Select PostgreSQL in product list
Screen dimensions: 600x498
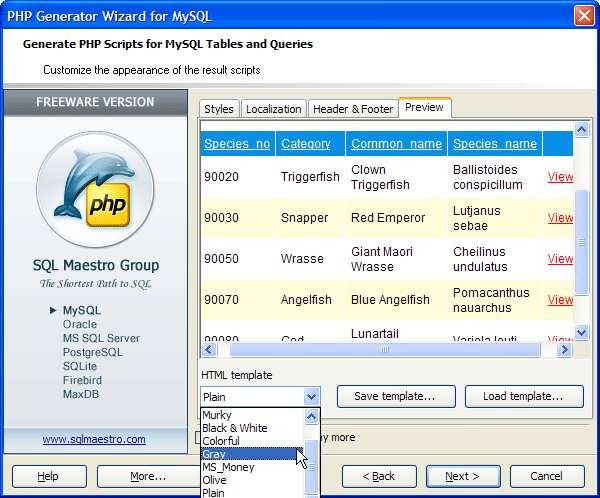[x=93, y=352]
